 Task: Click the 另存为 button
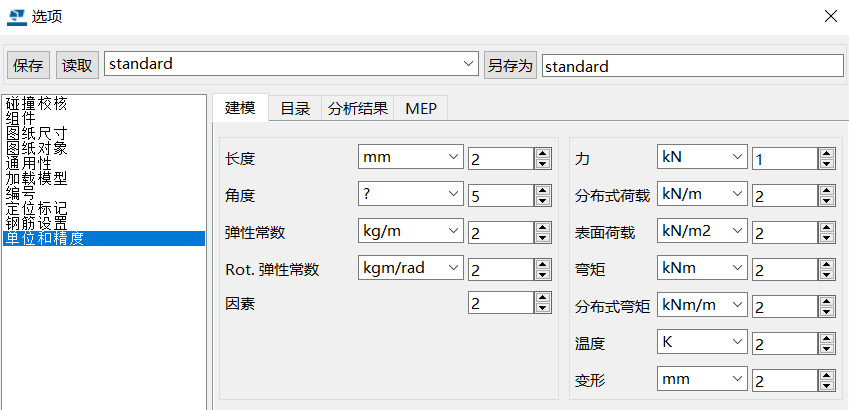point(510,66)
